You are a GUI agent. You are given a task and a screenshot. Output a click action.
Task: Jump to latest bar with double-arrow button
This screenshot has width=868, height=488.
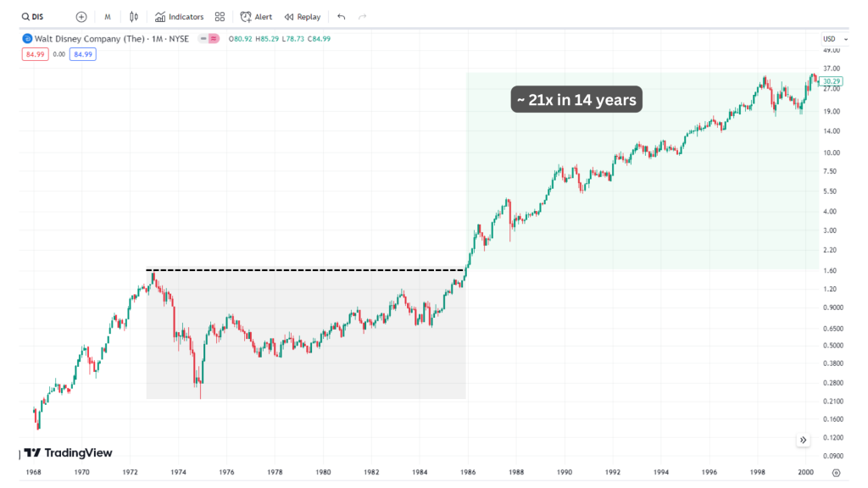(x=804, y=440)
